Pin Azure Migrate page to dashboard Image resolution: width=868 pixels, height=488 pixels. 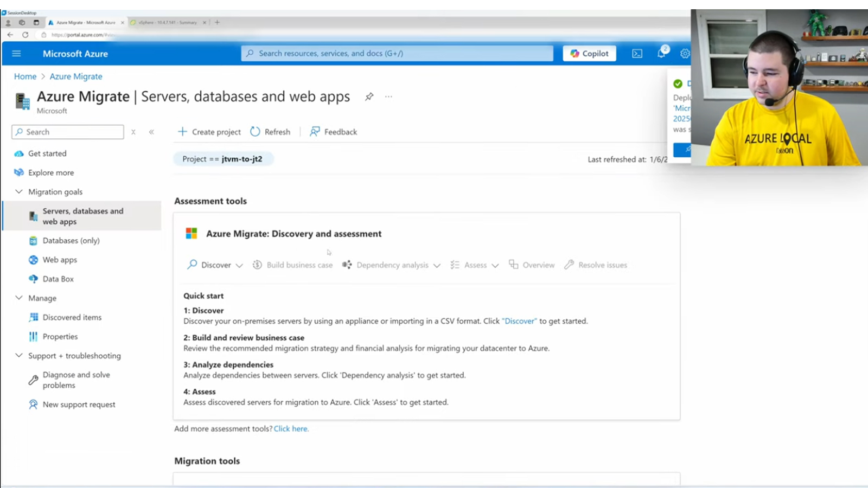[x=369, y=97]
